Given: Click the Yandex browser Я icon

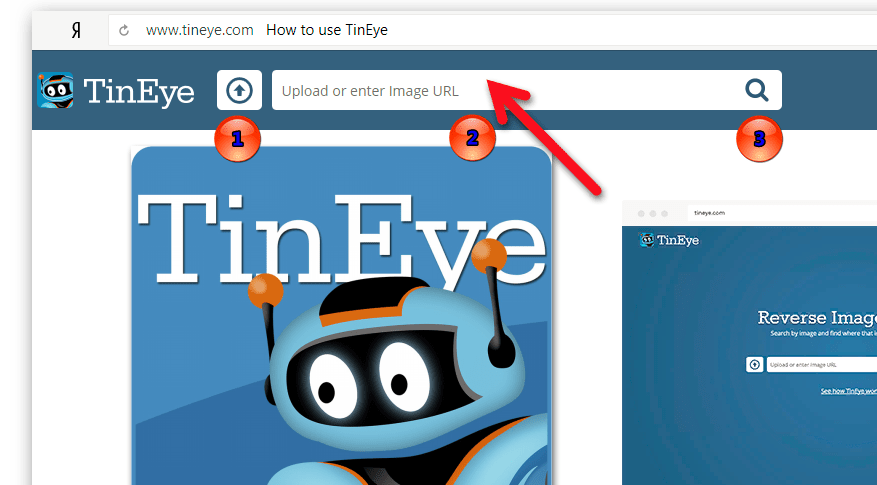Looking at the screenshot, I should (76, 30).
